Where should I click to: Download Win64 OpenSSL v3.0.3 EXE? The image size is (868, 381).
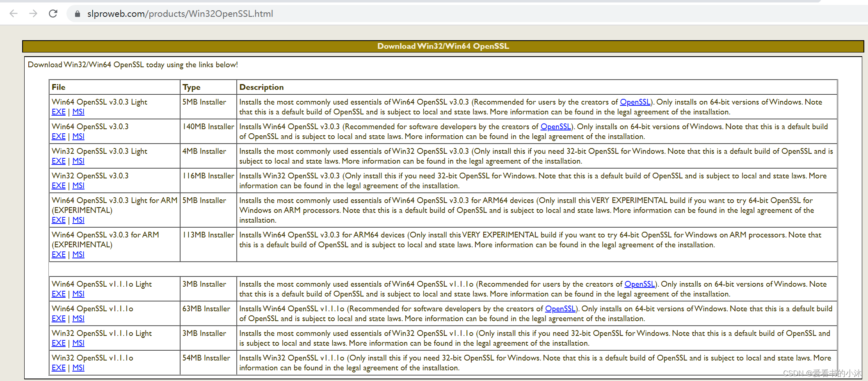59,137
